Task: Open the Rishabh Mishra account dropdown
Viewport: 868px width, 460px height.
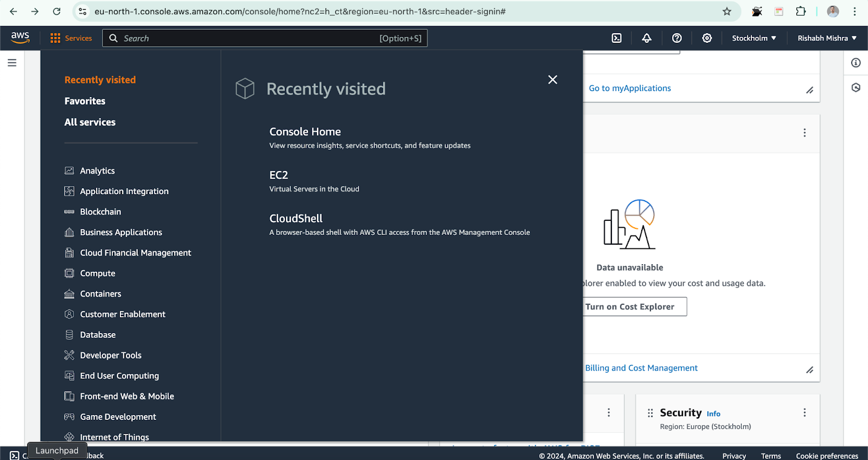Action: (x=827, y=38)
